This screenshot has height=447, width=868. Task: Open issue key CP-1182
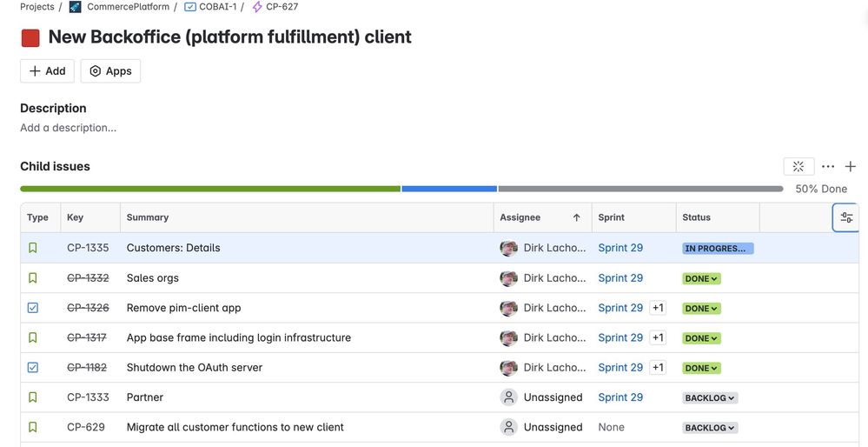(87, 367)
